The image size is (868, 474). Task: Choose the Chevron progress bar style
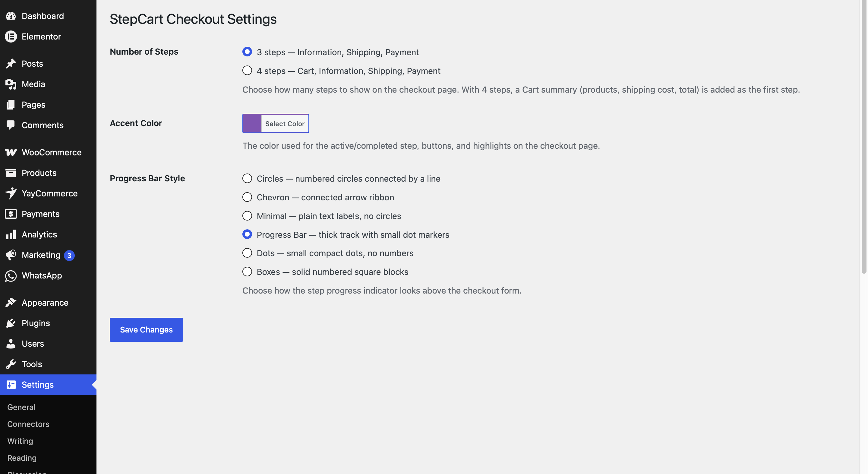(x=247, y=197)
